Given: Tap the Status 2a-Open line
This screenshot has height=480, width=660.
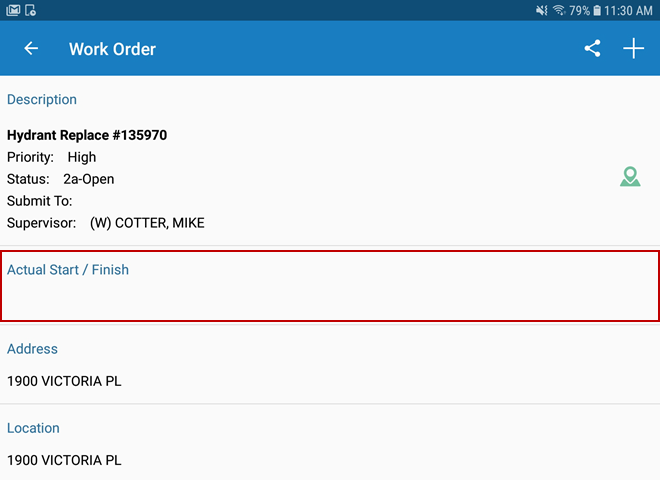Looking at the screenshot, I should tap(61, 179).
